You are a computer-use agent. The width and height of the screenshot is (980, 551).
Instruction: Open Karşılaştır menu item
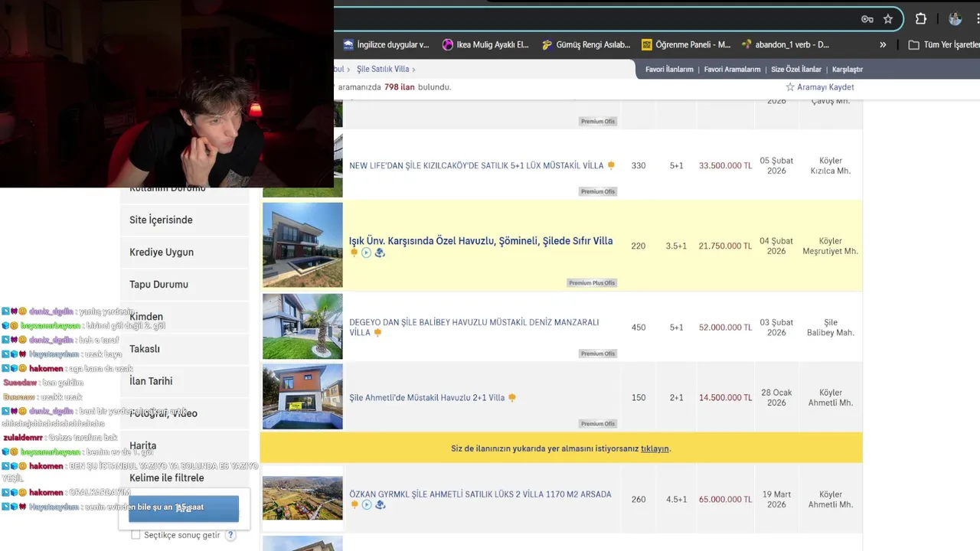[x=848, y=70]
